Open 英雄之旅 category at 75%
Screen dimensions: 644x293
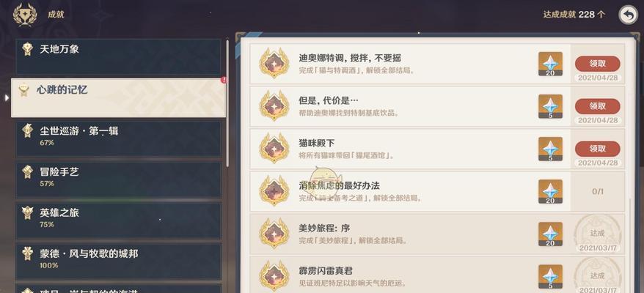[118, 220]
